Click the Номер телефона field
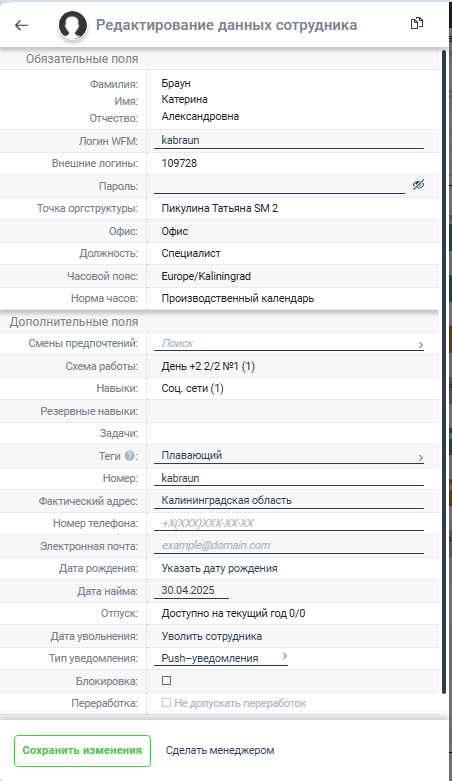 click(x=289, y=523)
